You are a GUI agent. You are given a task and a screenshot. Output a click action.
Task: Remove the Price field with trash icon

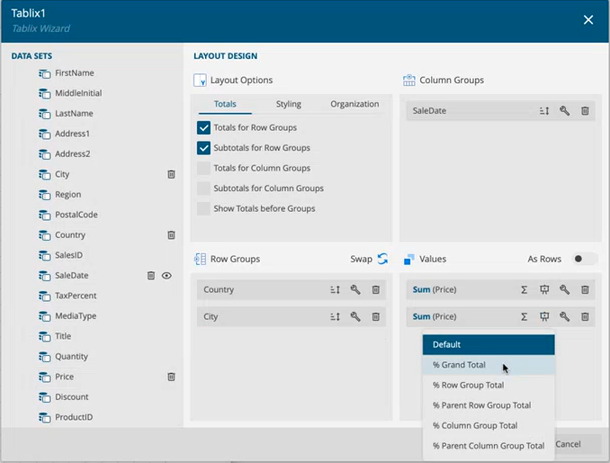171,377
